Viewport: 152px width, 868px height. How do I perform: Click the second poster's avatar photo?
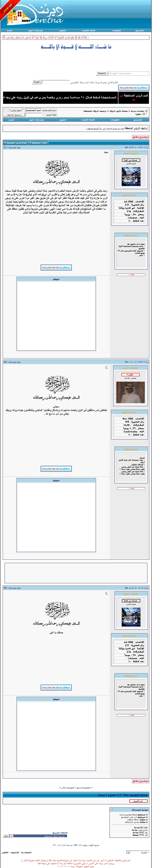131,392
